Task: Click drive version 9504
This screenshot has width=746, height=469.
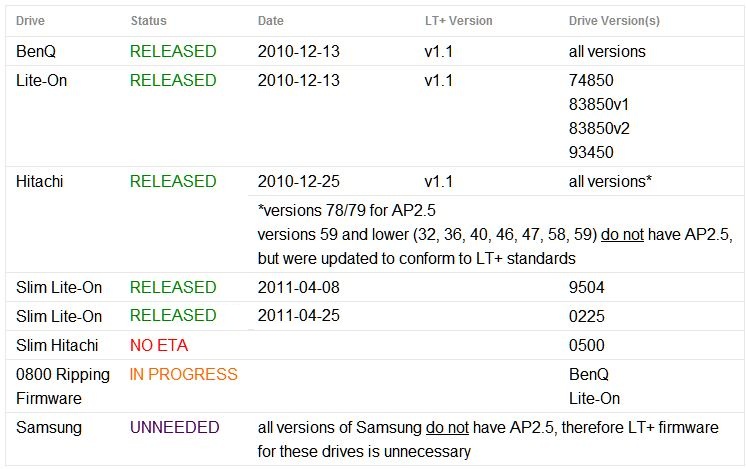Action: tap(587, 287)
